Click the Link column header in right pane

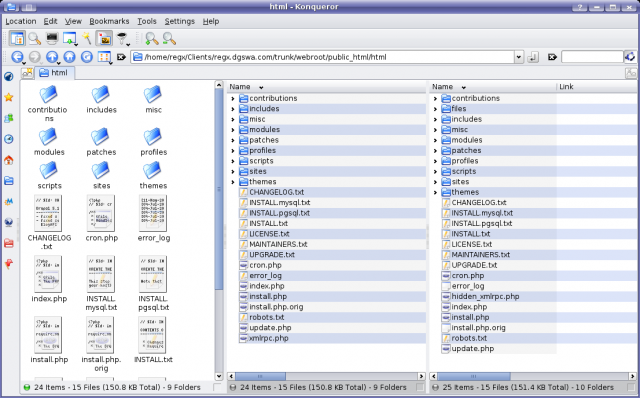(597, 87)
